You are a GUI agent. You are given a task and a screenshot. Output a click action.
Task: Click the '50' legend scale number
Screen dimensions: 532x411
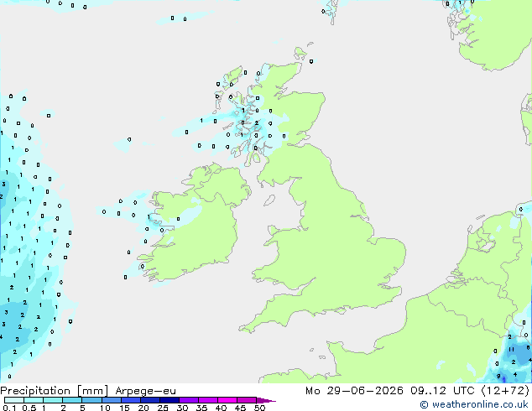click(259, 408)
